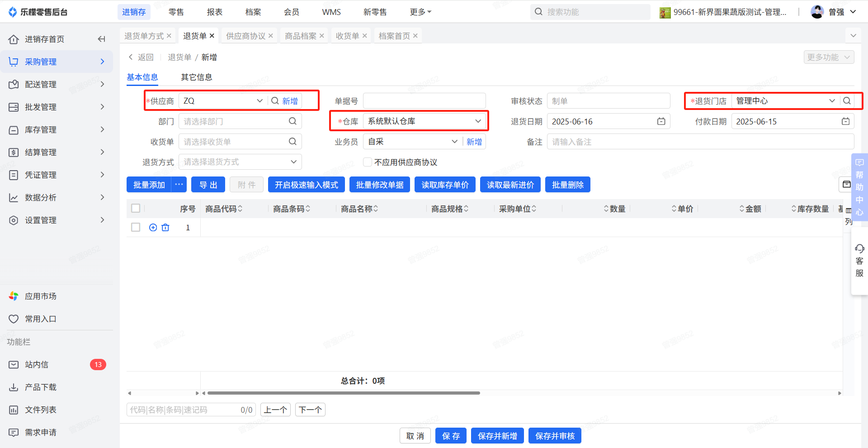Click 搜索功能 search field
This screenshot has width=868, height=448.
(590, 12)
